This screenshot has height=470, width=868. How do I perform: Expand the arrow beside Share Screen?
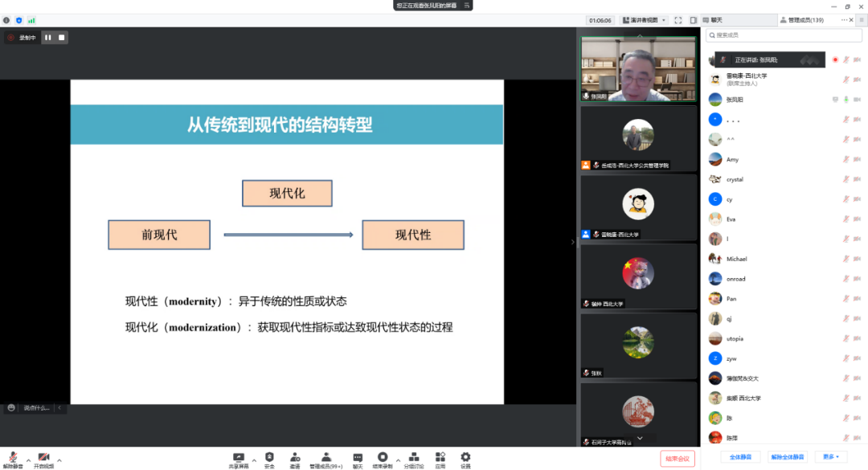tap(255, 460)
